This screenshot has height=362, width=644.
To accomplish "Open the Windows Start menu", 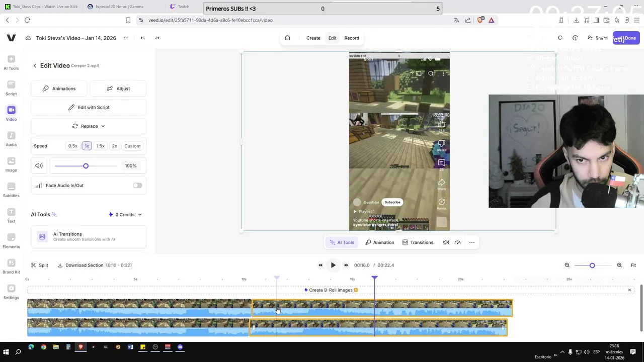I will point(7,351).
